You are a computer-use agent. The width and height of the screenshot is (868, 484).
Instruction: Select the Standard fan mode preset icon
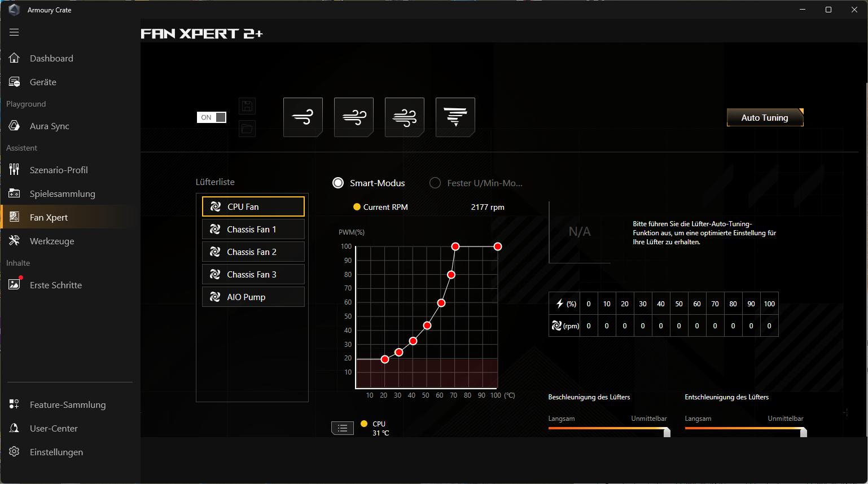(353, 117)
